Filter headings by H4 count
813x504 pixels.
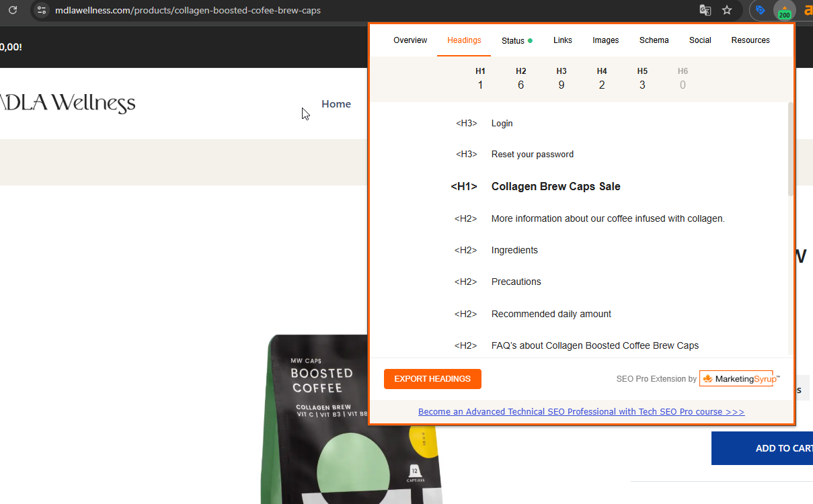(602, 79)
